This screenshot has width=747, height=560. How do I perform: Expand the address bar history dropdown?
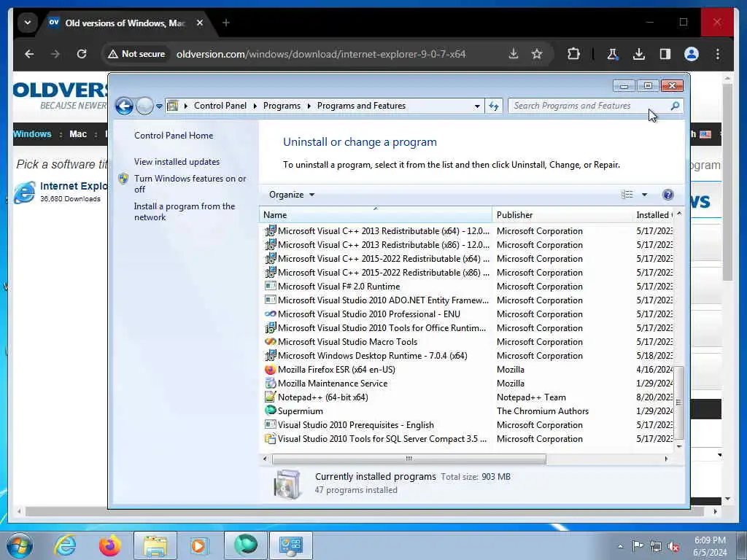point(477,106)
